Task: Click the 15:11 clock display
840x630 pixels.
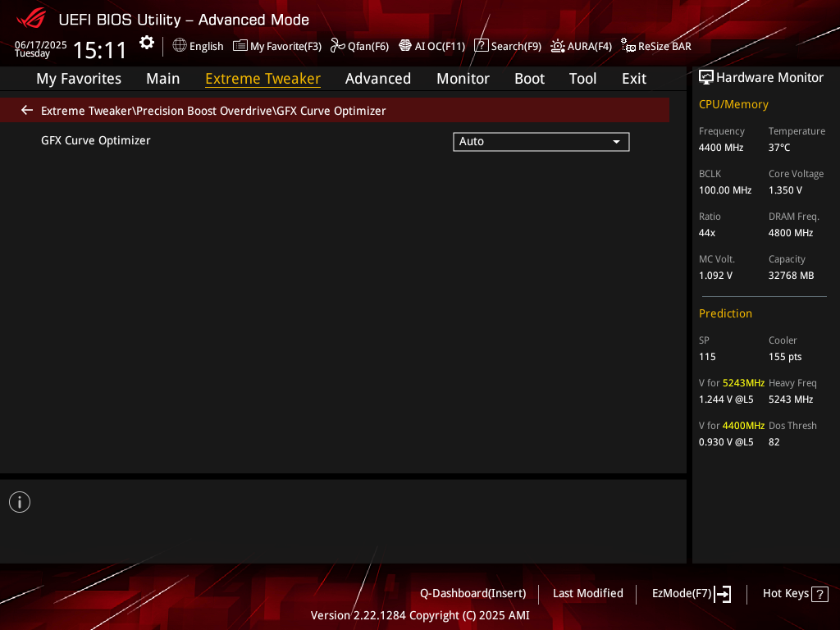Action: pos(99,50)
